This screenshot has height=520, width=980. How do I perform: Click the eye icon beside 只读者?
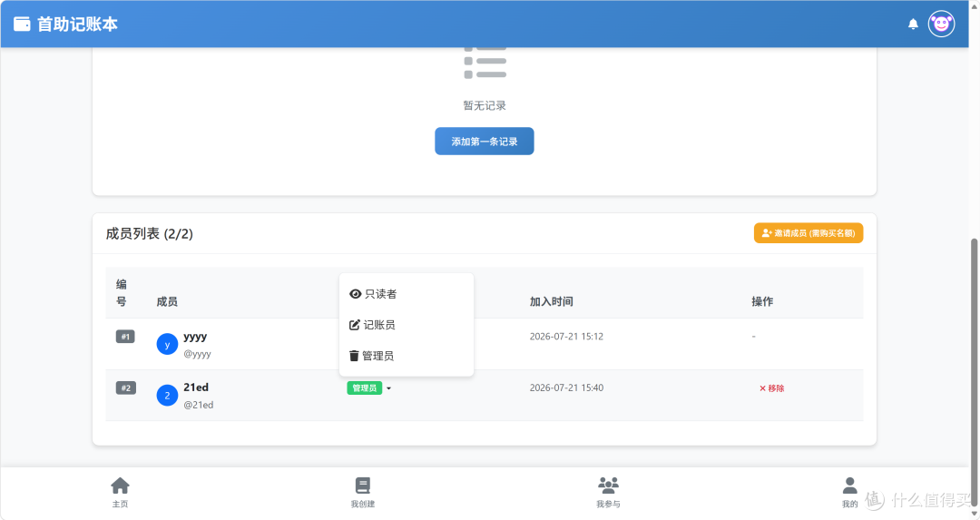coord(355,294)
